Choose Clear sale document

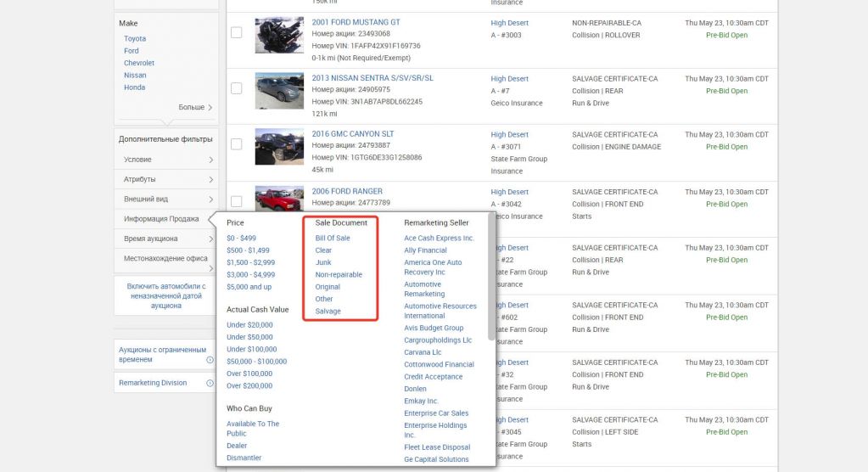(323, 250)
